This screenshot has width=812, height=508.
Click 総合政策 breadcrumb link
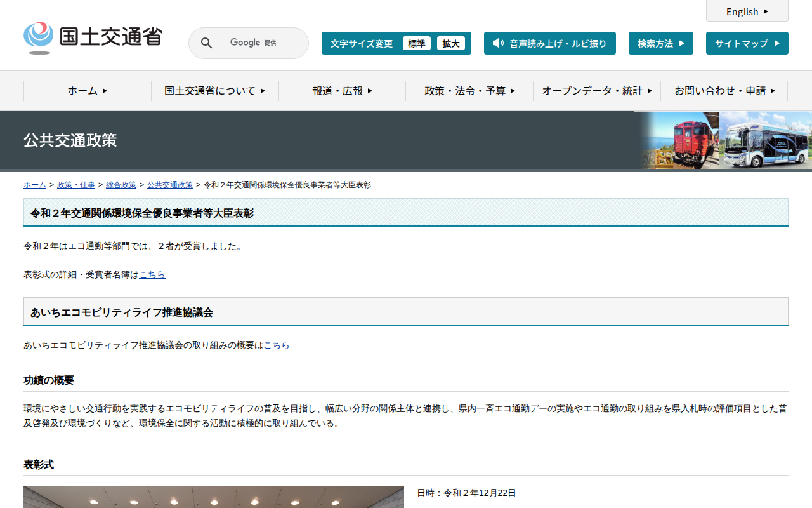121,185
